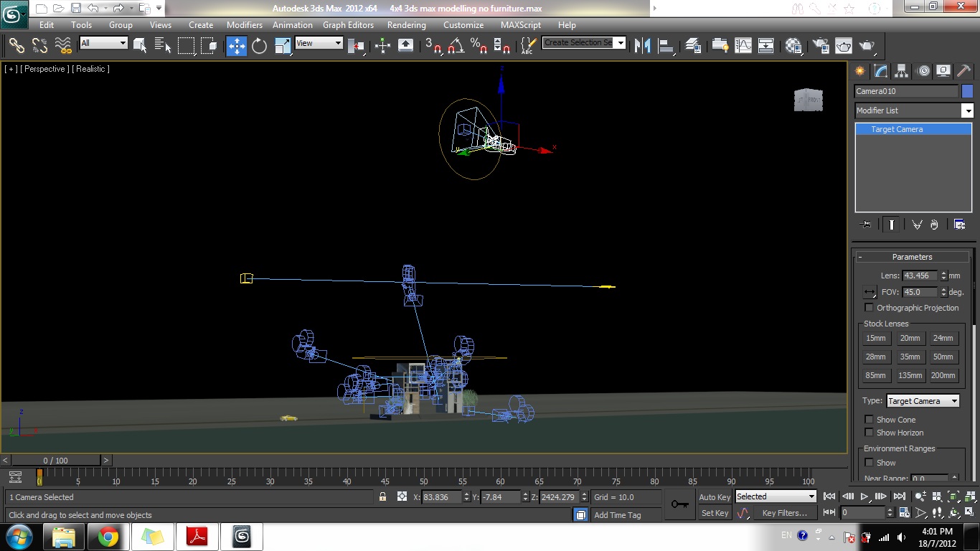Open the Rendering menu
This screenshot has height=551, width=980.
point(406,24)
